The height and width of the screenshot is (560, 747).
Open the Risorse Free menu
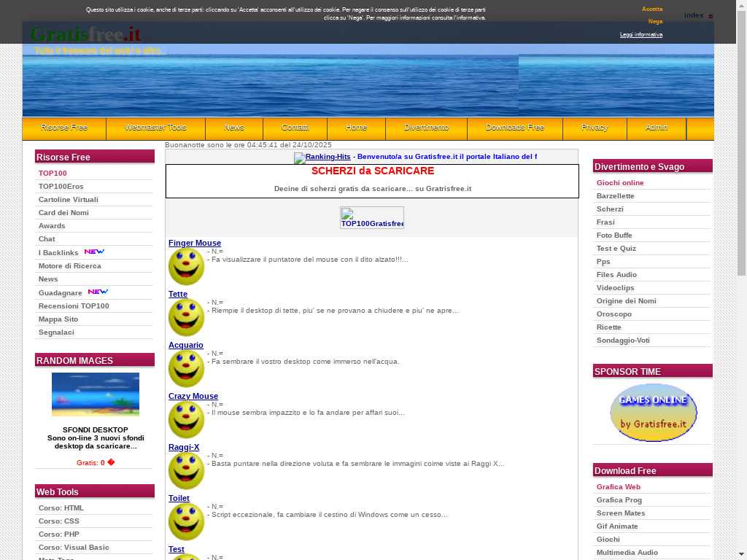coord(64,128)
